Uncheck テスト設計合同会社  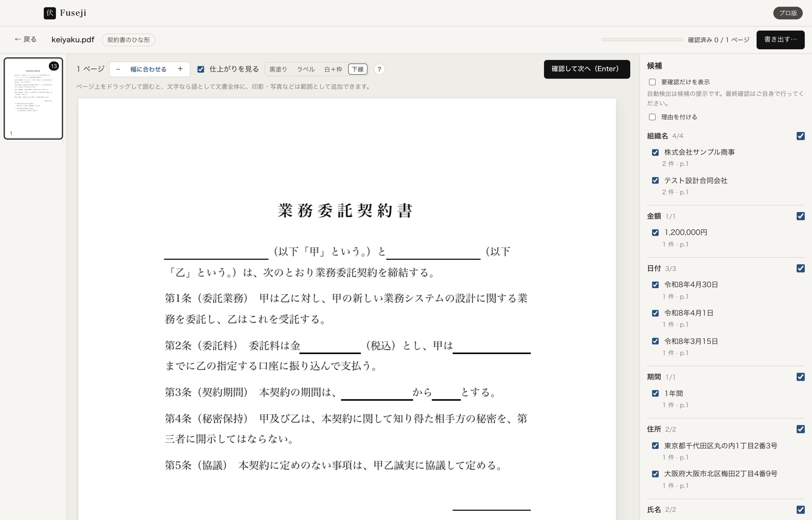655,181
